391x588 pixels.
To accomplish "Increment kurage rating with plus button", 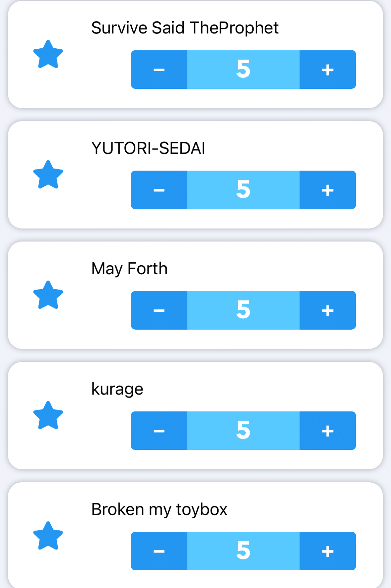I will click(328, 431).
